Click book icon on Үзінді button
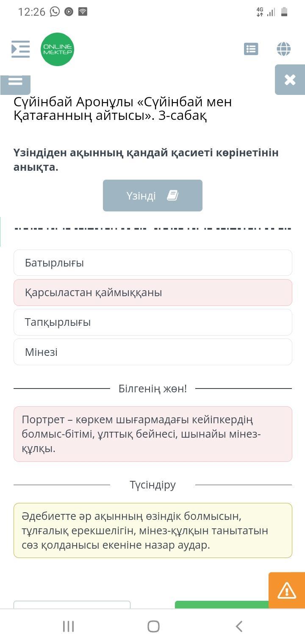The height and width of the screenshot is (644, 305). [x=172, y=195]
